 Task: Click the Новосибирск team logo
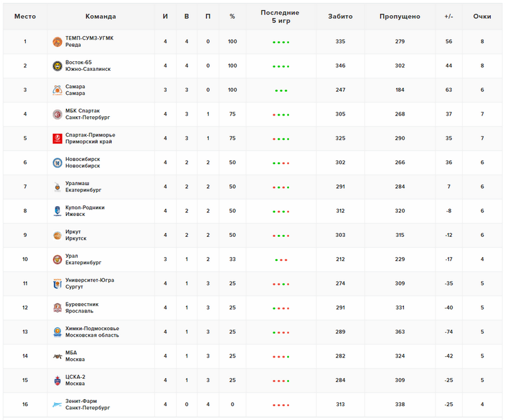pyautogui.click(x=57, y=162)
